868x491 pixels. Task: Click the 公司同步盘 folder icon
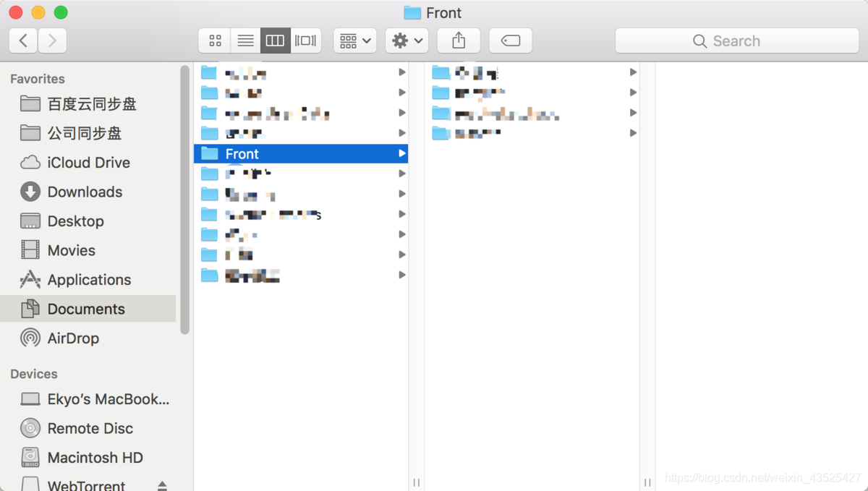tap(30, 133)
